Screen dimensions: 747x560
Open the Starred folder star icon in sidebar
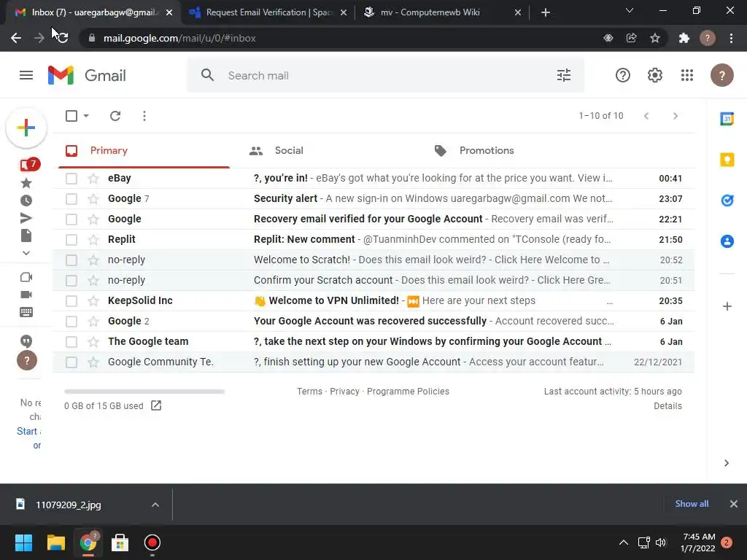click(26, 183)
